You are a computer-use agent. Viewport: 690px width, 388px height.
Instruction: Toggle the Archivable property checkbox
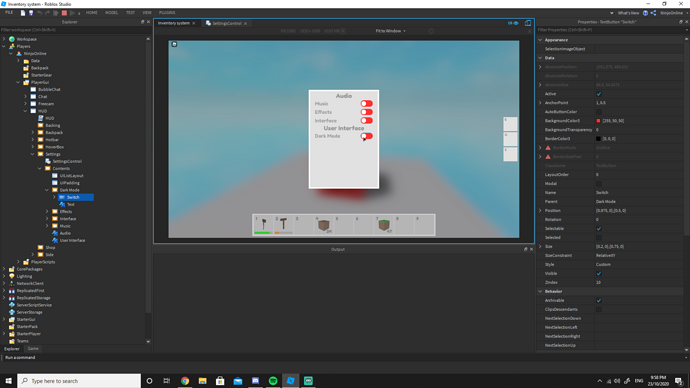pyautogui.click(x=598, y=300)
